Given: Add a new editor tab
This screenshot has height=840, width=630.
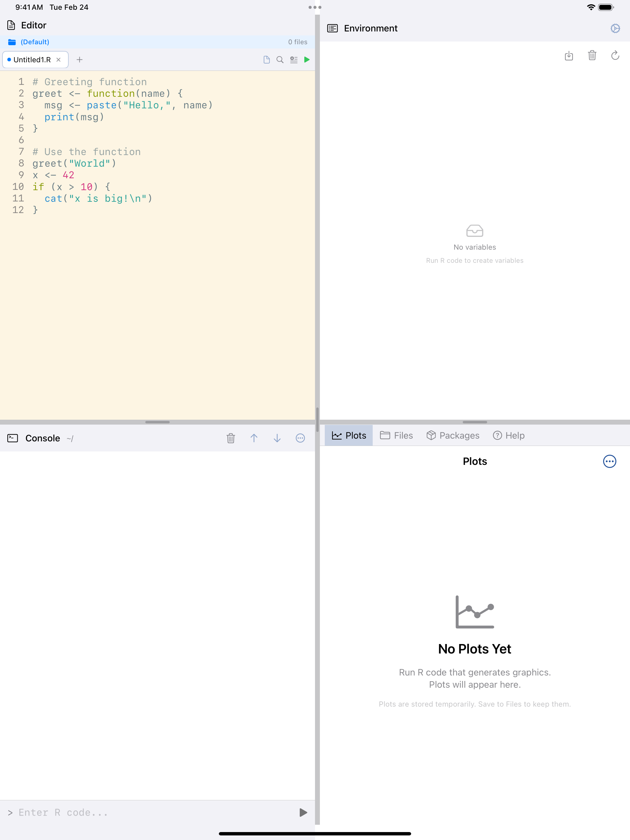Looking at the screenshot, I should point(80,60).
